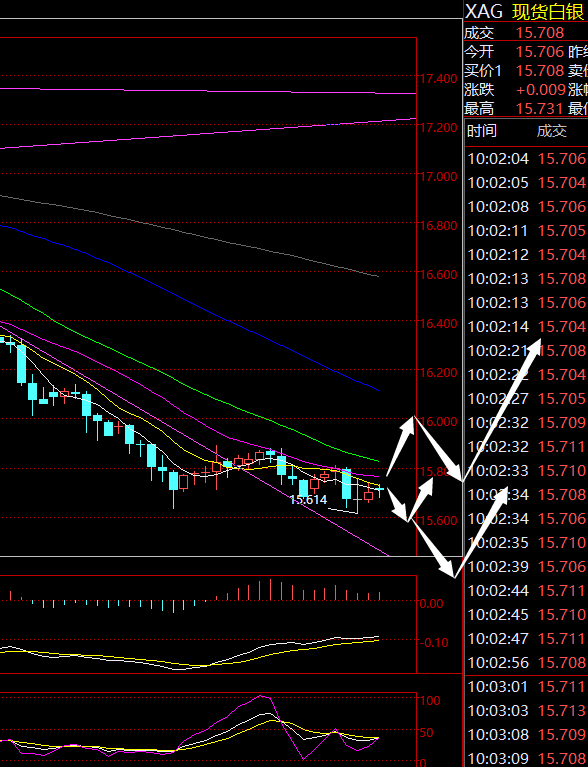Select the tick row timed 10:02:44

[x=527, y=590]
